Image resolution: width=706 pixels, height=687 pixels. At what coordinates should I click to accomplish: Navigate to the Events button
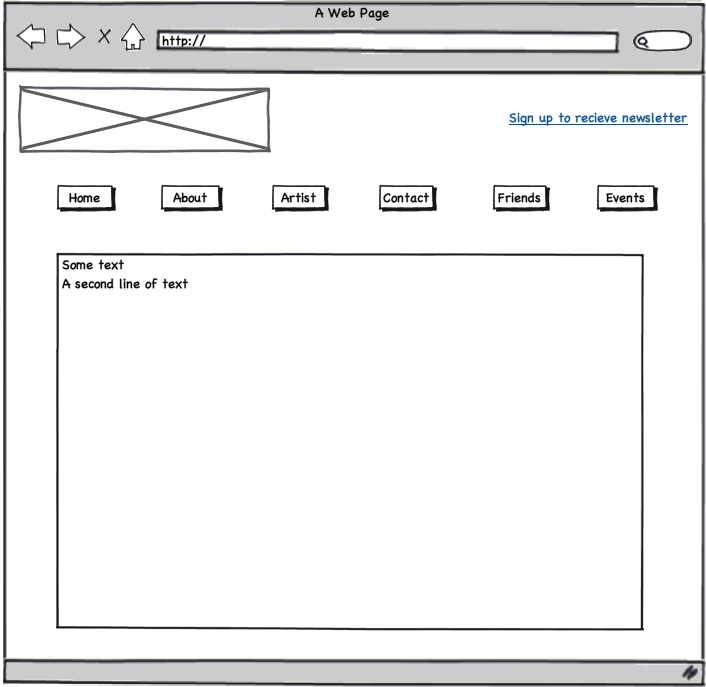point(625,198)
